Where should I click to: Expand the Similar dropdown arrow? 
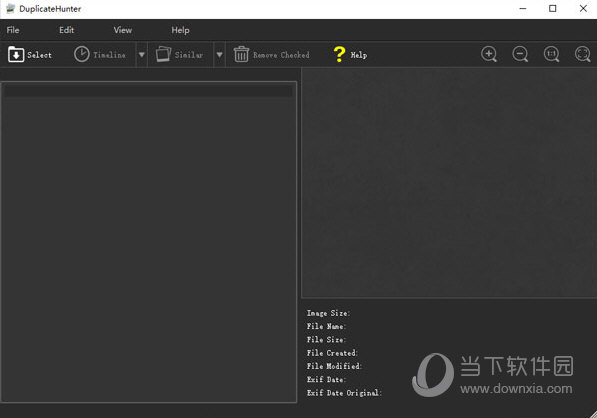(x=220, y=55)
